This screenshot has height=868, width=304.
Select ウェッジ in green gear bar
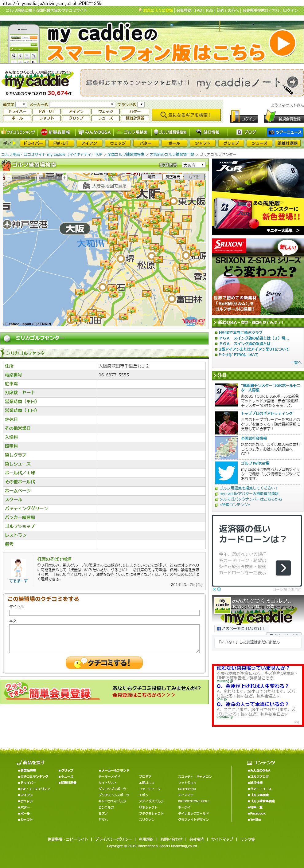coord(118,143)
